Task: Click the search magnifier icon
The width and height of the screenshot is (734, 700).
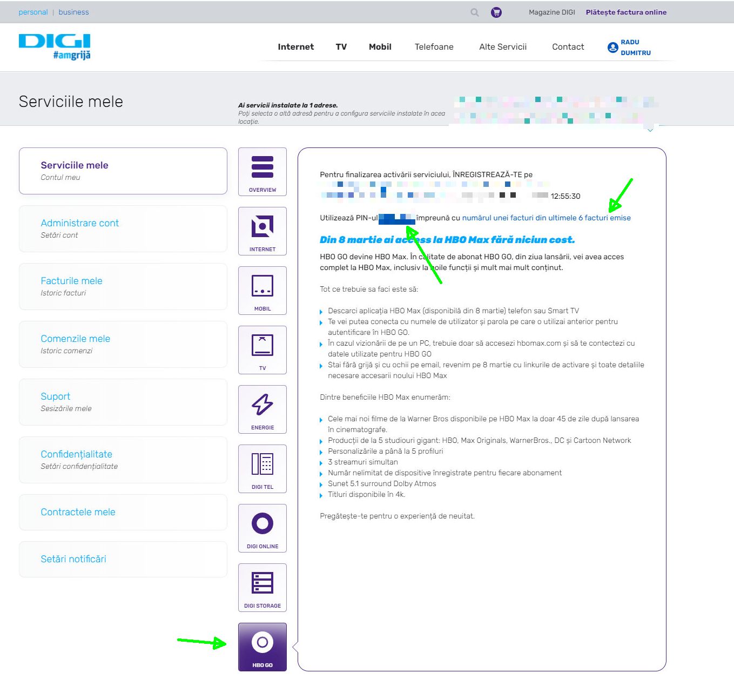Action: [x=475, y=12]
